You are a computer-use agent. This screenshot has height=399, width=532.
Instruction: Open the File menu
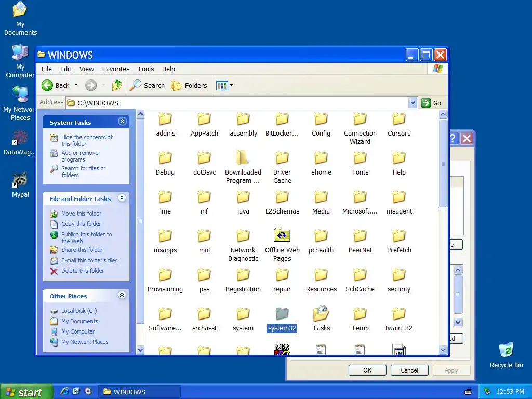(x=46, y=69)
